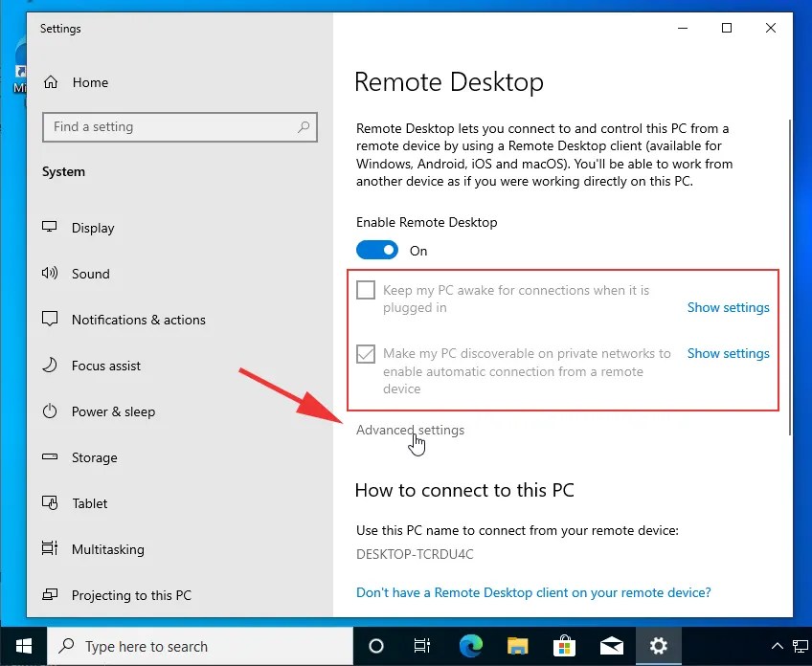Click the Settings gear on the taskbar
Screen dimensions: 812x666
pos(659,646)
